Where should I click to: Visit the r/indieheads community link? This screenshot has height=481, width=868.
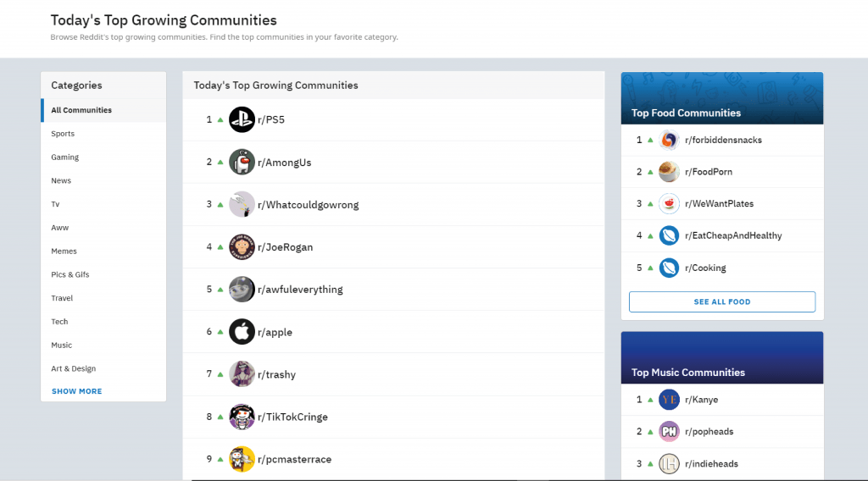pos(711,464)
